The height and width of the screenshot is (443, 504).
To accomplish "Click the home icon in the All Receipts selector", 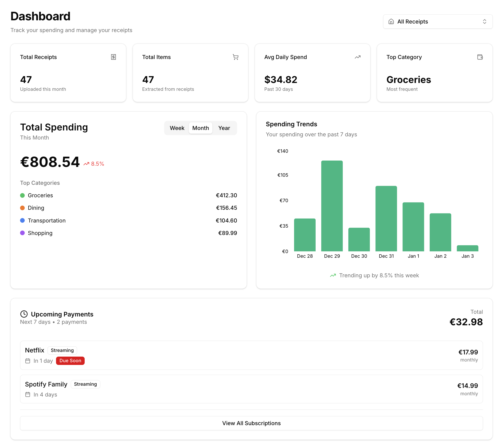I will coord(391,22).
